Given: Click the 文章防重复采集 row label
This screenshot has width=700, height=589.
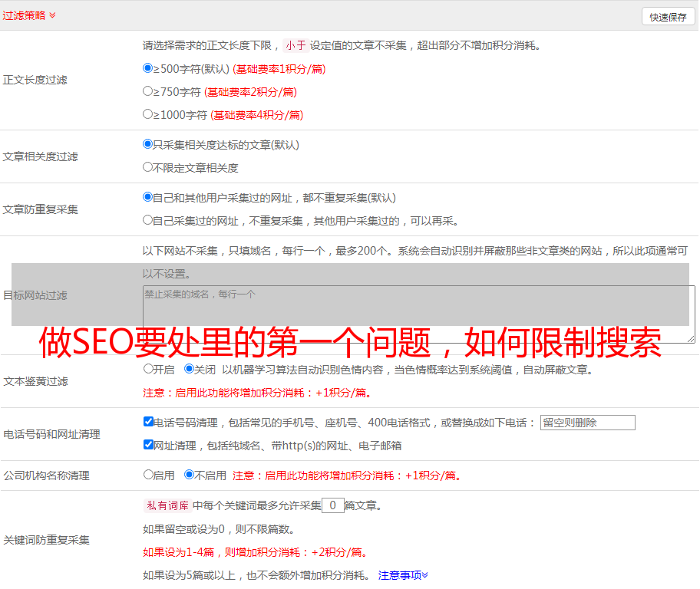Looking at the screenshot, I should [41, 209].
